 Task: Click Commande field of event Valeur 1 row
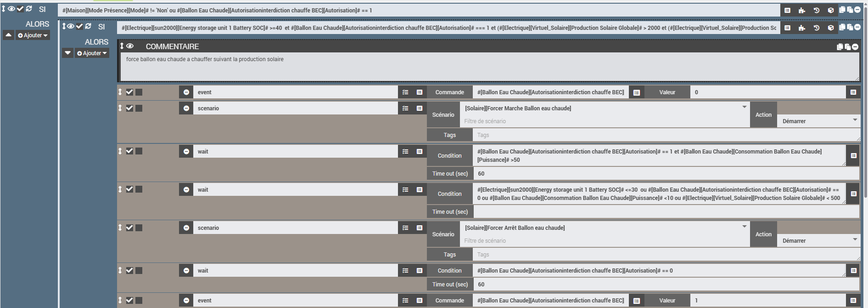point(550,300)
